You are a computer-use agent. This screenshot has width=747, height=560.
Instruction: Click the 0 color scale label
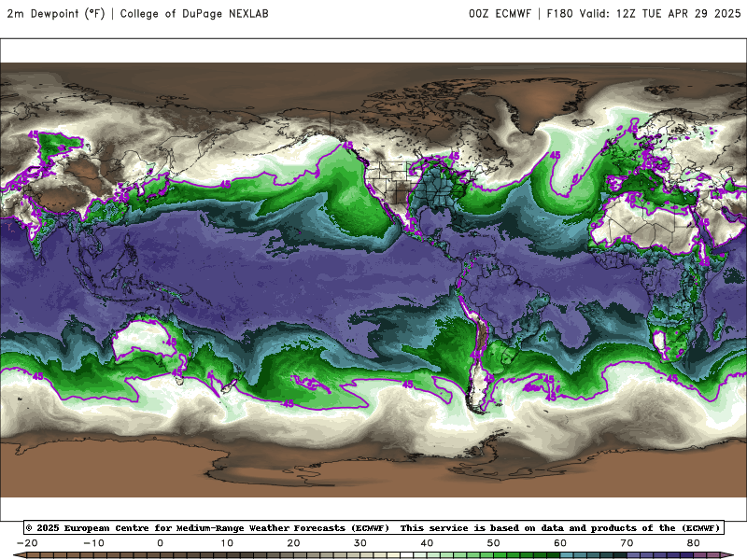pos(160,543)
